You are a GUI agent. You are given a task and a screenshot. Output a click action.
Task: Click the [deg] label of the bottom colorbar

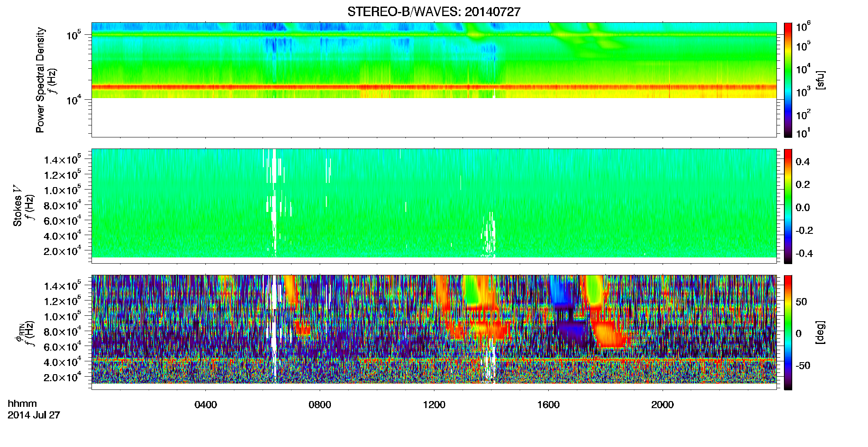coord(820,332)
